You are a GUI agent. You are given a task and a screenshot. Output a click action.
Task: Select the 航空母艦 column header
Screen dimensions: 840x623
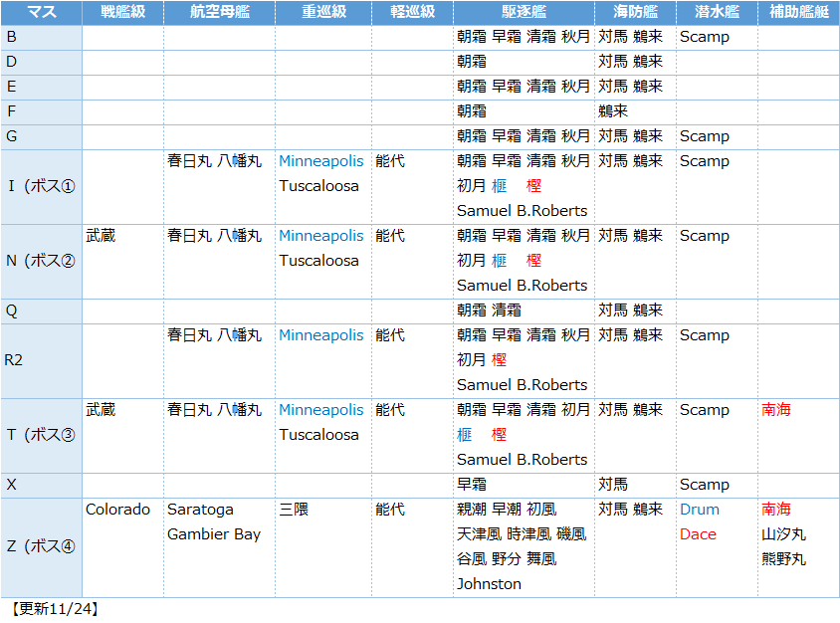219,12
